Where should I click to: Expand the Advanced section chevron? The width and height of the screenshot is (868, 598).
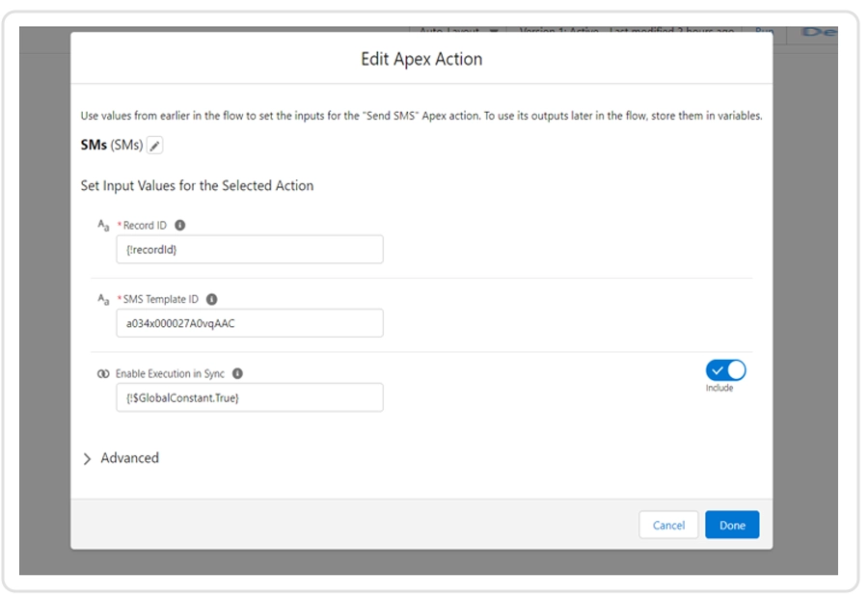pyautogui.click(x=89, y=459)
